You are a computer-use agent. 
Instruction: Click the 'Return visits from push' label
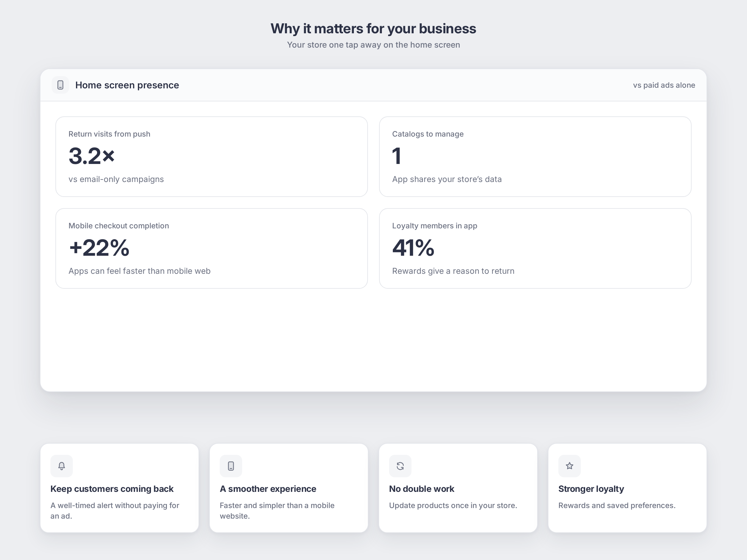tap(110, 134)
